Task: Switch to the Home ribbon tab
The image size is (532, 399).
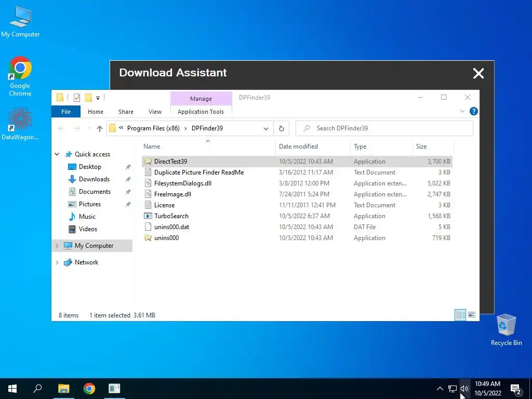Action: point(96,112)
